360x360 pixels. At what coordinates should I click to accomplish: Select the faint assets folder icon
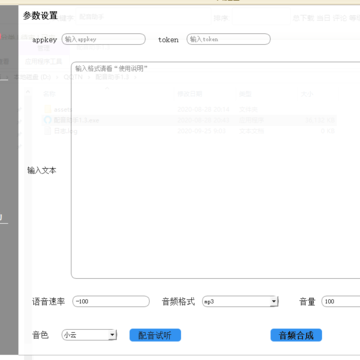(48, 109)
